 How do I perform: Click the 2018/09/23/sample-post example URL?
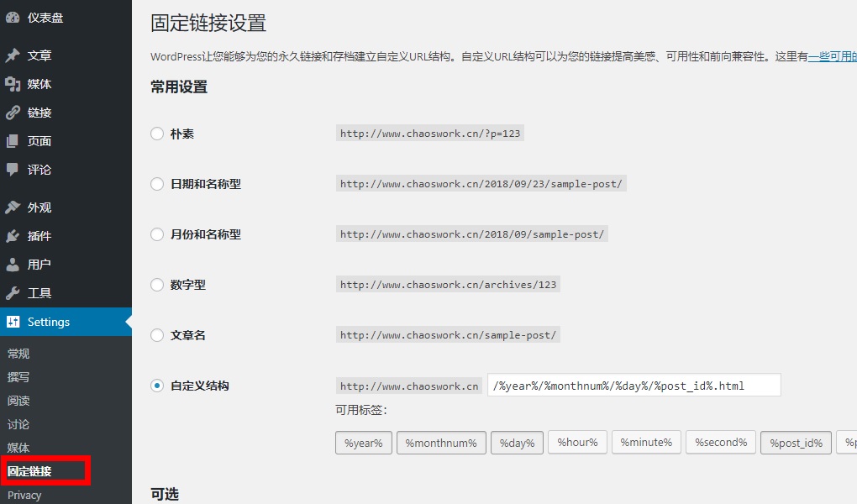[481, 184]
